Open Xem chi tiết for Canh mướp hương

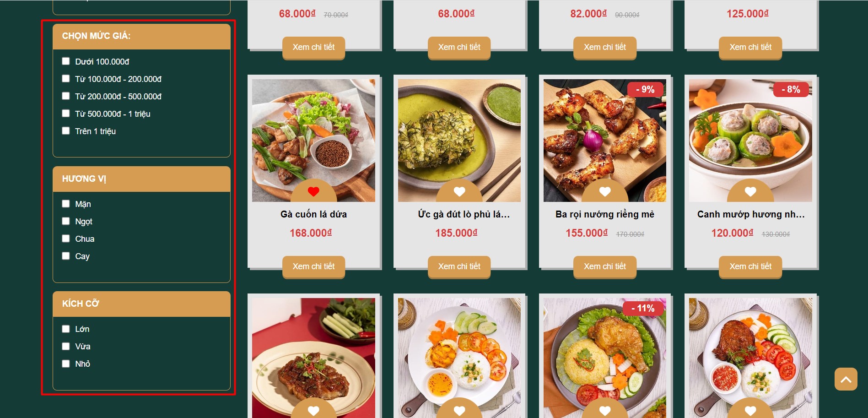750,266
